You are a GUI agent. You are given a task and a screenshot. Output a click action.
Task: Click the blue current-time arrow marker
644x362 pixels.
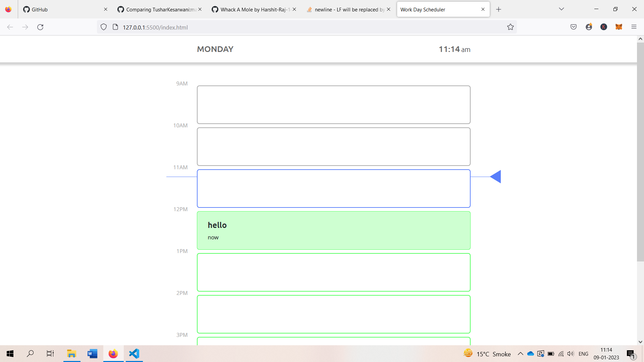click(495, 177)
